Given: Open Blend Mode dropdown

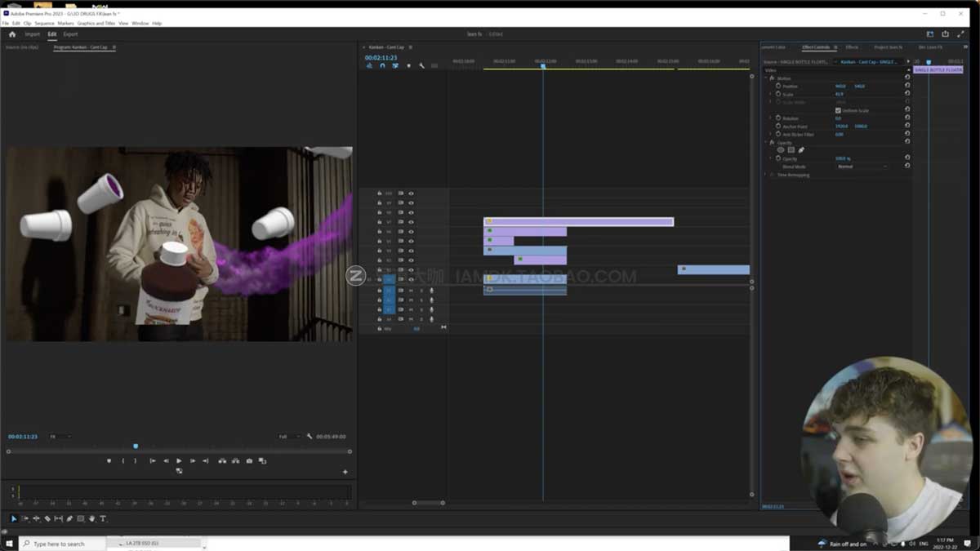Looking at the screenshot, I should coord(862,167).
